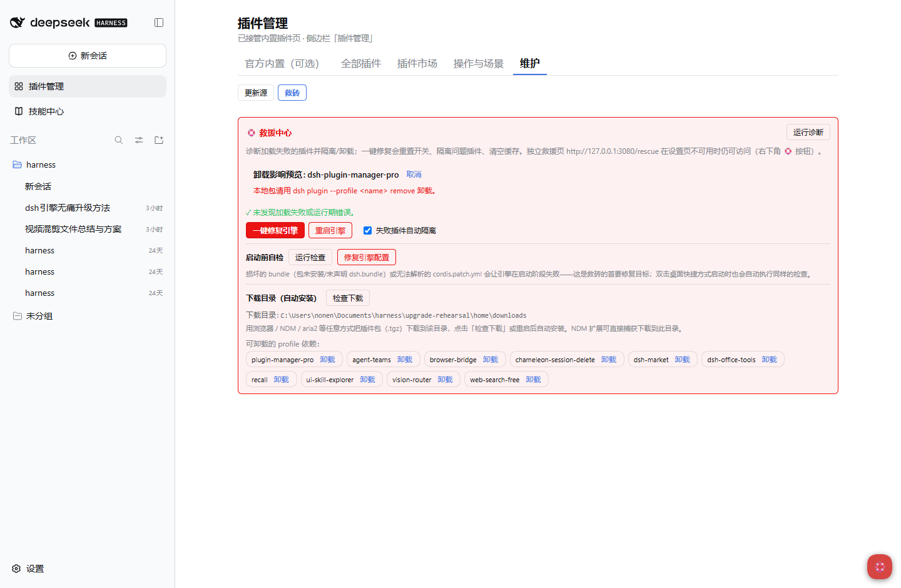
Task: Click the deepseek whale logo
Action: click(18, 23)
